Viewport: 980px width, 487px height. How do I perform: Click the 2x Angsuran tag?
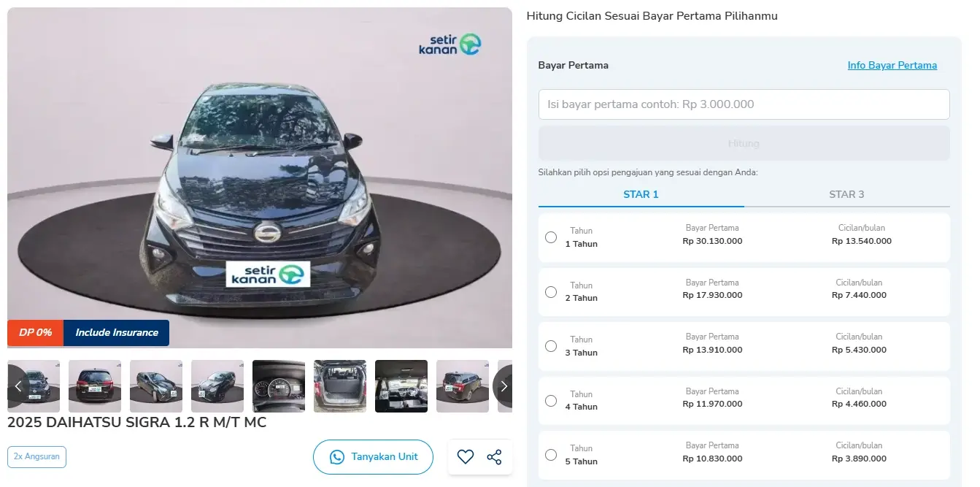coord(36,457)
